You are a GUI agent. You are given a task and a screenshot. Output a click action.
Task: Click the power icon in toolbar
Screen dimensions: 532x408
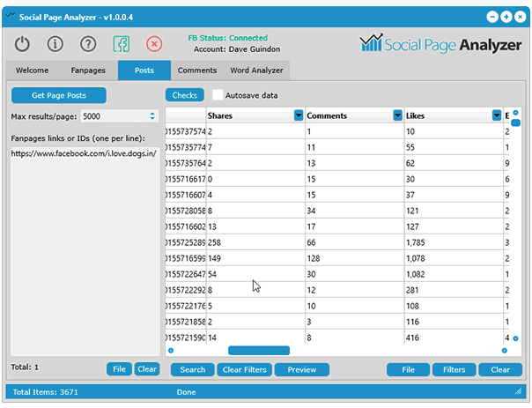(22, 44)
